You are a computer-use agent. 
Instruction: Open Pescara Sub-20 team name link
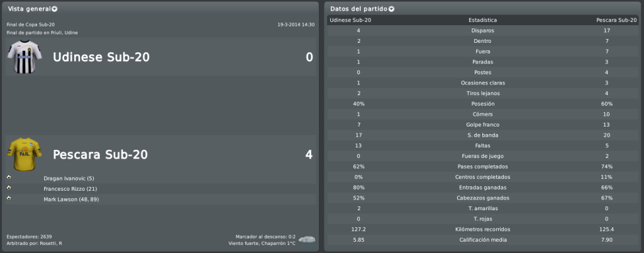coord(100,154)
